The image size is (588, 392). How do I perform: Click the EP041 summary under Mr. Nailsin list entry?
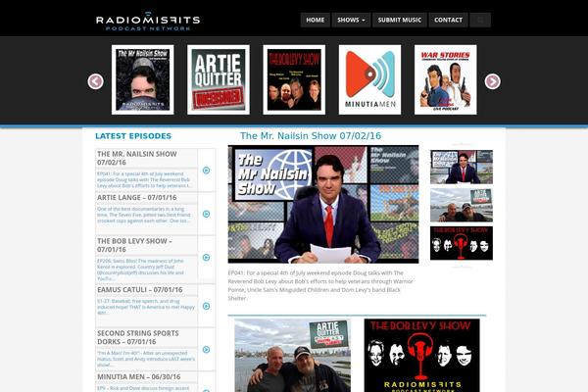(144, 179)
